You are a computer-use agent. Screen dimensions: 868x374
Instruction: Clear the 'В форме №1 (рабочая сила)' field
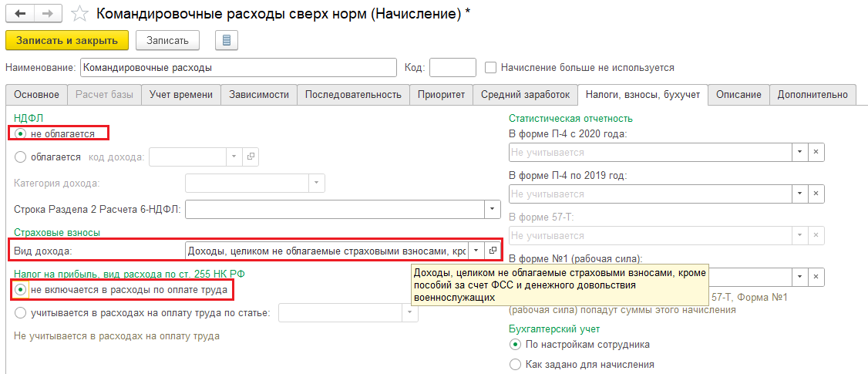816,276
